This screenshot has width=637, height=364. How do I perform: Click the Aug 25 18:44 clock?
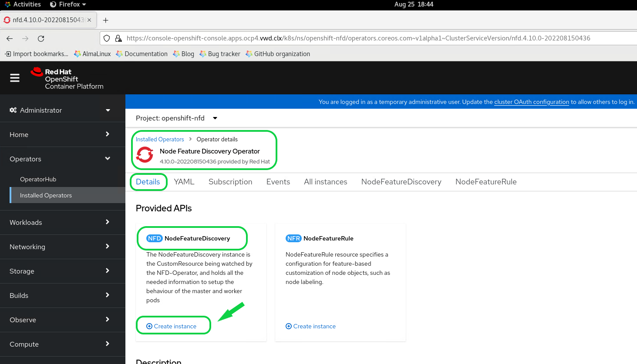click(x=414, y=4)
